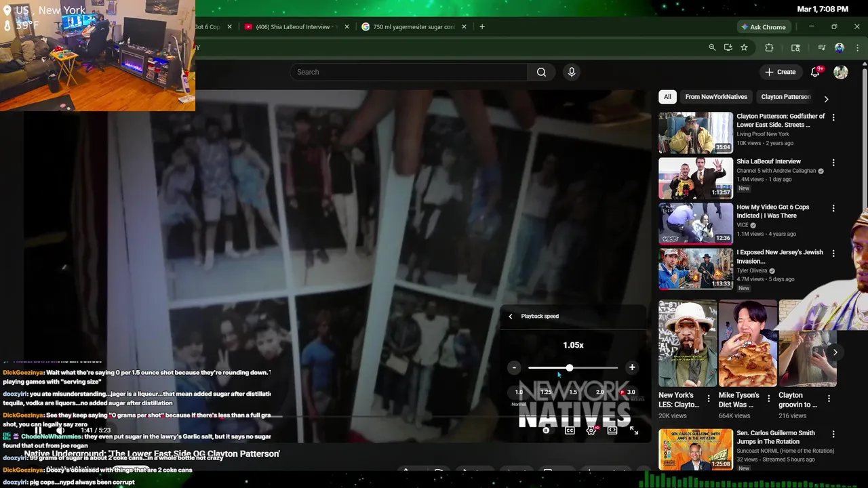Screen dimensions: 868x488
Task: Click in the YouTube Search field
Action: coord(409,72)
